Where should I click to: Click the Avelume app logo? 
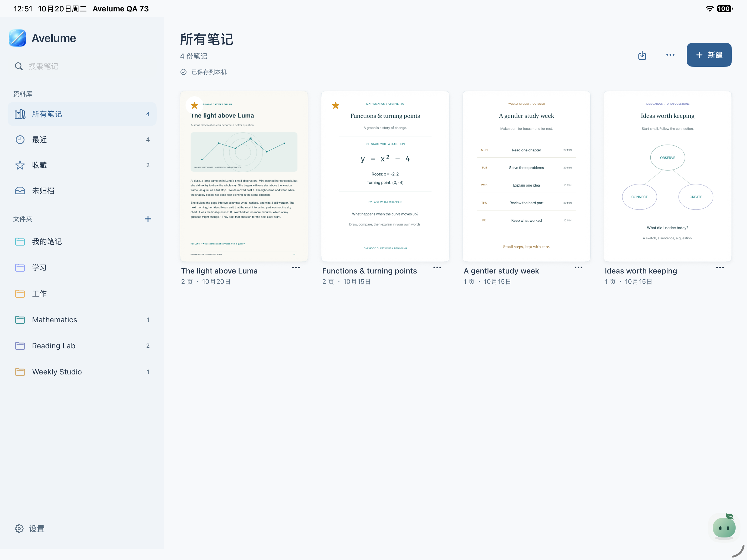17,38
